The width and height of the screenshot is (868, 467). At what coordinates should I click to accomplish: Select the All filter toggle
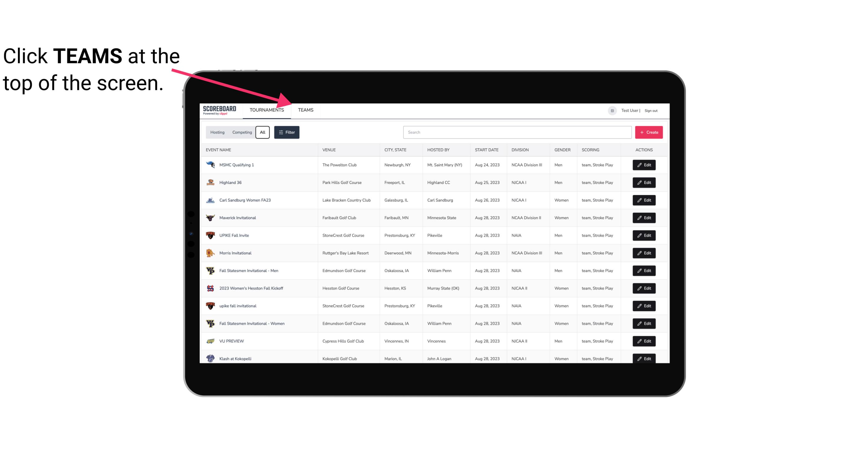pos(263,132)
